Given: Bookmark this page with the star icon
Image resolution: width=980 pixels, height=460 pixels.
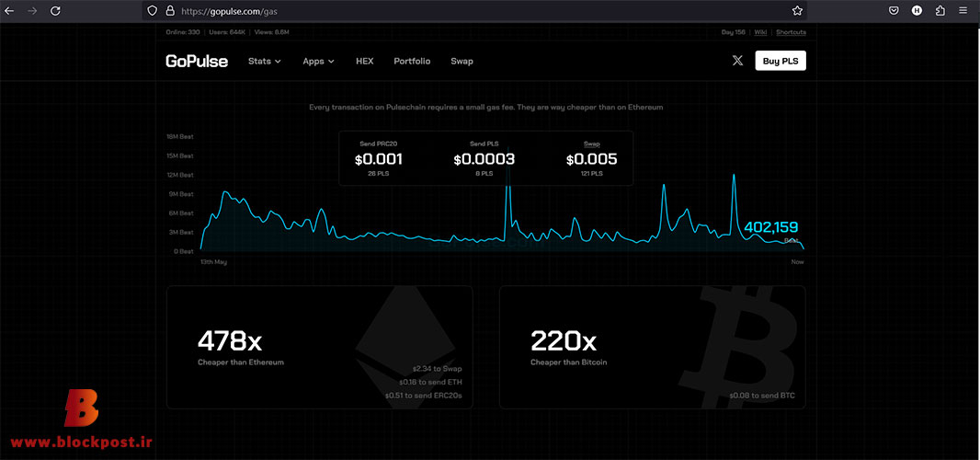Looking at the screenshot, I should (x=797, y=11).
